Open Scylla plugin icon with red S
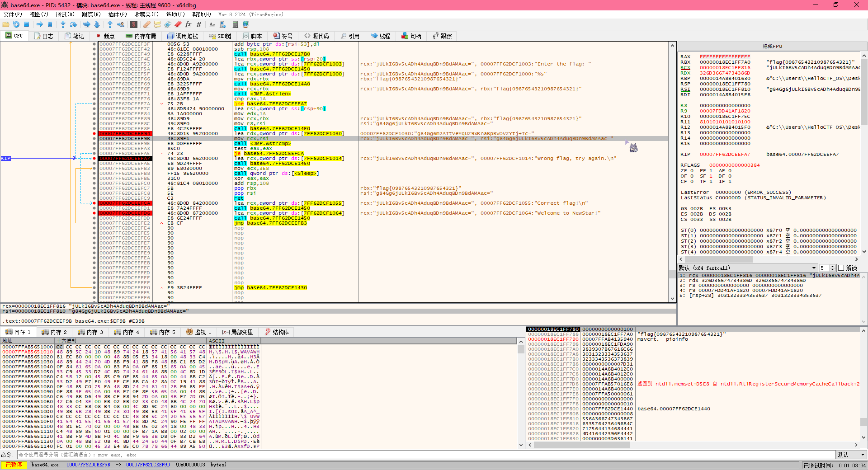 134,24
